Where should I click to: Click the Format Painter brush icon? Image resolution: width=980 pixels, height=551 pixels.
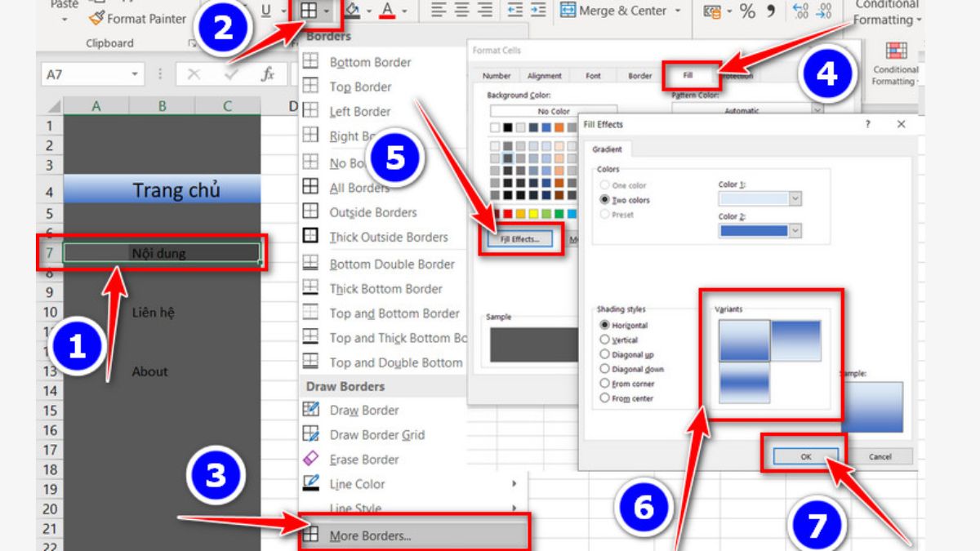tap(96, 17)
